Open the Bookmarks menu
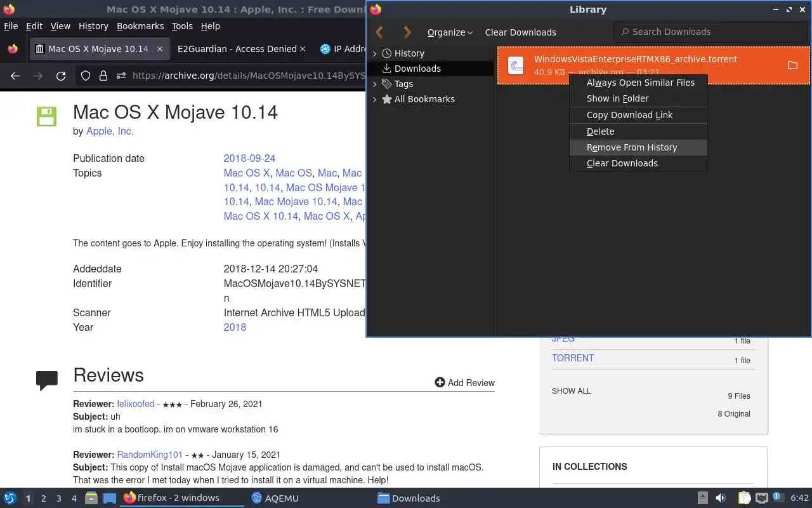The width and height of the screenshot is (812, 508). [140, 26]
